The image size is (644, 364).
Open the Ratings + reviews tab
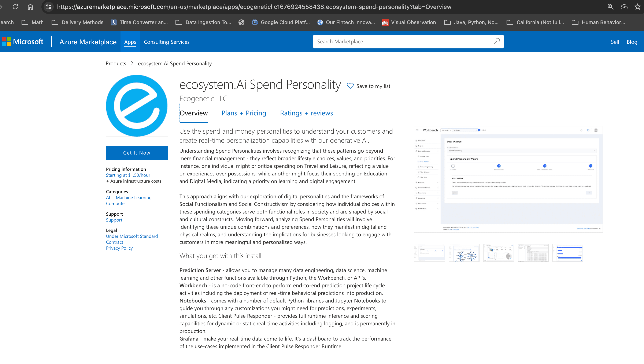click(x=306, y=113)
